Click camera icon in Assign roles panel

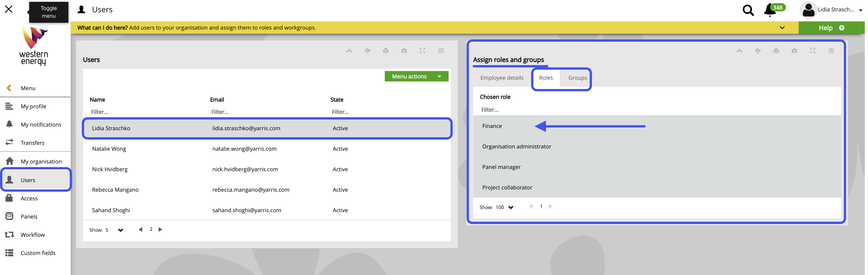pos(794,51)
